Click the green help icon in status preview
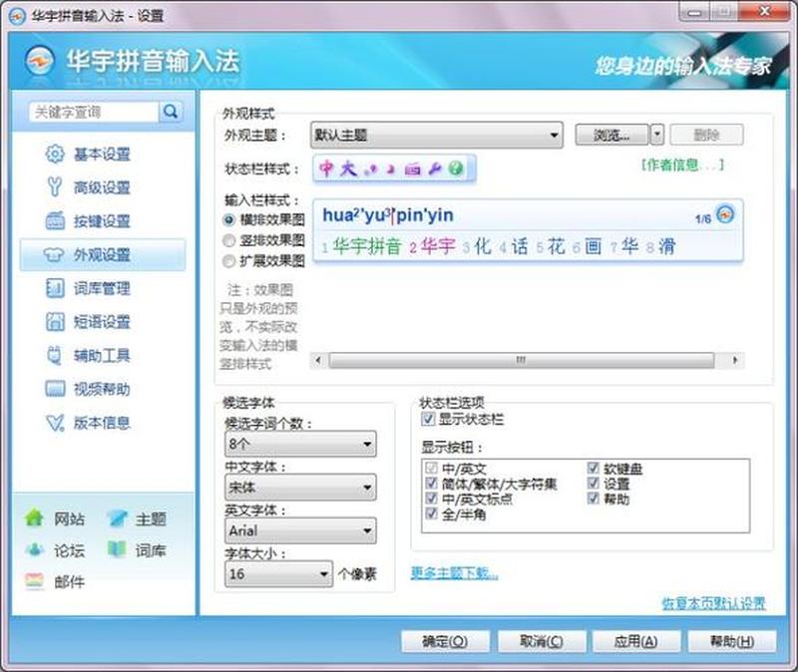The height and width of the screenshot is (672, 798). point(456,168)
